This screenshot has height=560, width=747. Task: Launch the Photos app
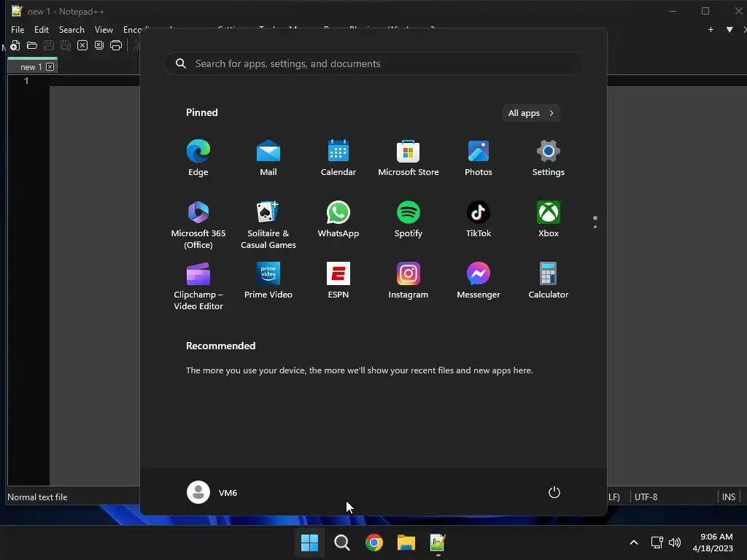pos(479,157)
